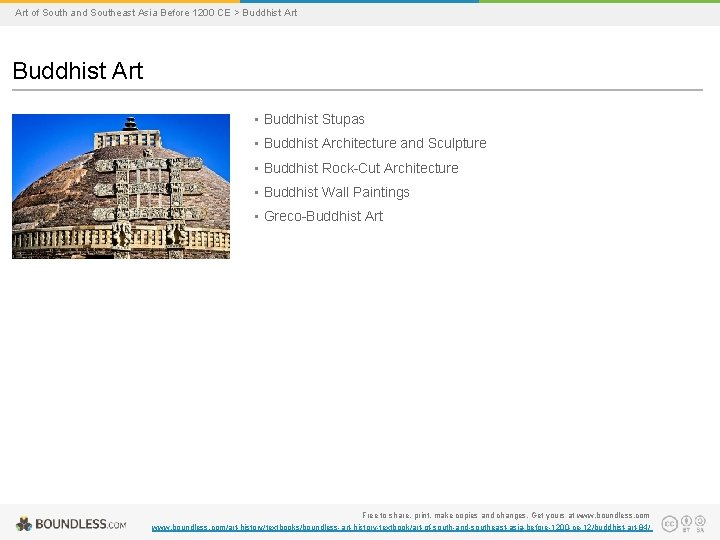720x540 pixels.
Task: Click the Boundless.com logo in the footer
Action: tap(71, 524)
